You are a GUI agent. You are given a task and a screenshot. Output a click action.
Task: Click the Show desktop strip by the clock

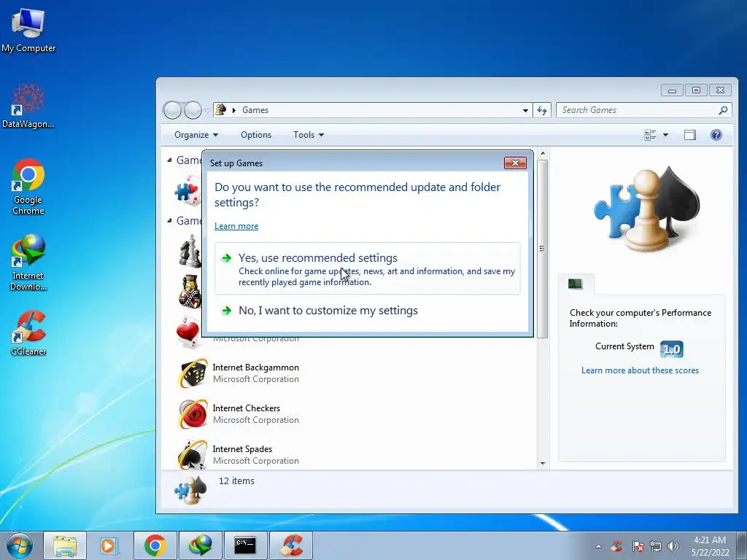[742, 545]
